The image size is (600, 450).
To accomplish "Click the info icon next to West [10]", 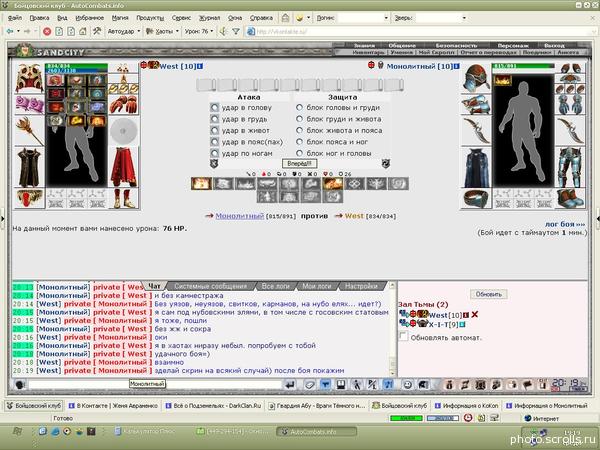I will [200, 66].
